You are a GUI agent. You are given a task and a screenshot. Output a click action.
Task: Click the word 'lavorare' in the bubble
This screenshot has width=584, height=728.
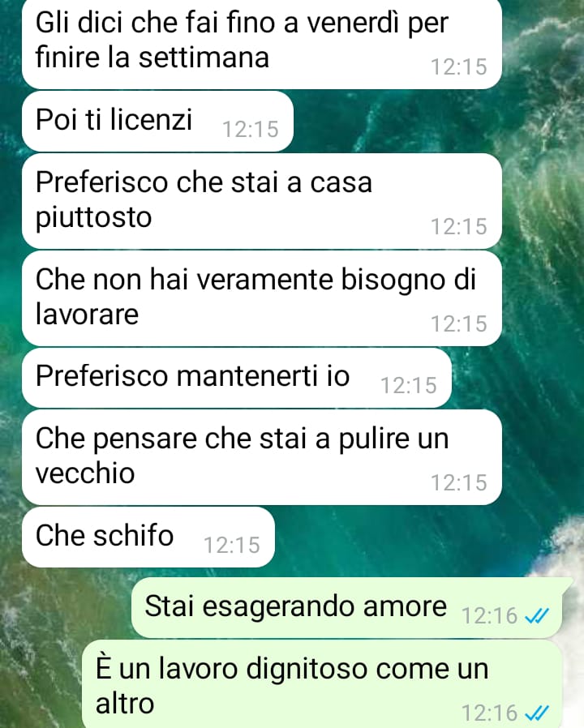click(87, 315)
